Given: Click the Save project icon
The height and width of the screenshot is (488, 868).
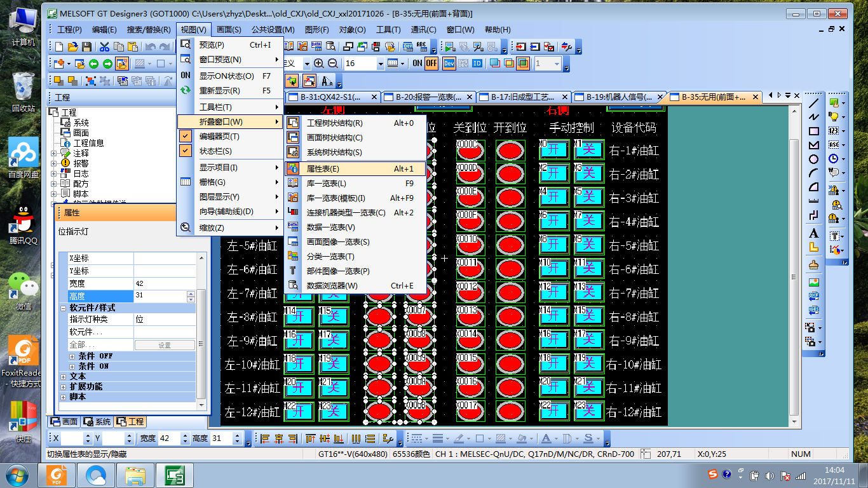Looking at the screenshot, I should coord(86,46).
